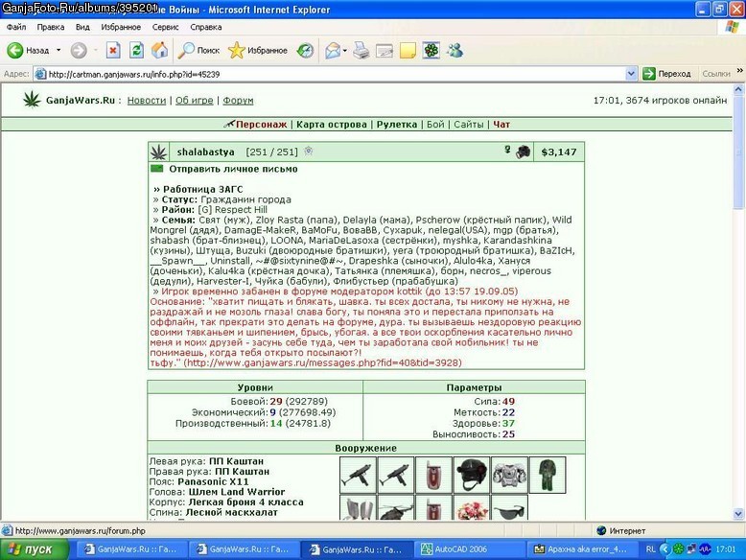Open the Mail envelope icon

coord(333,51)
